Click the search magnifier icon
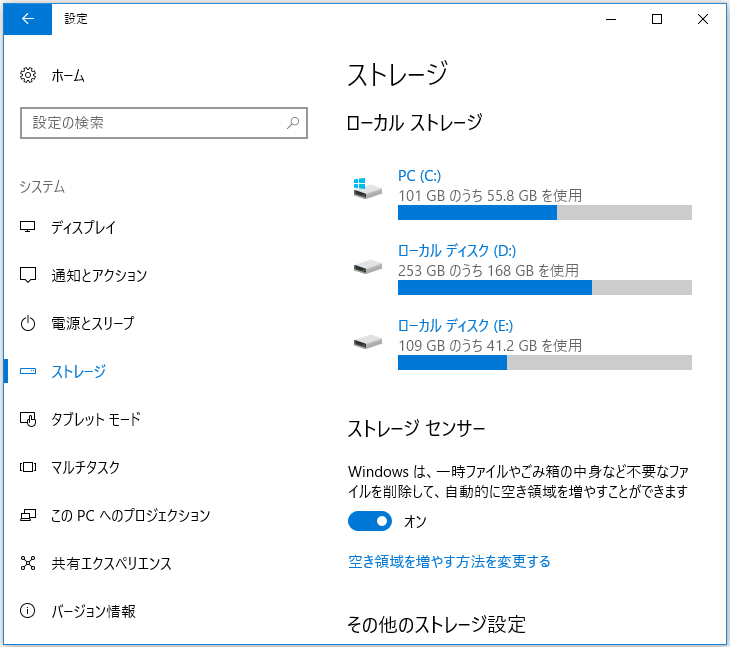 (x=293, y=123)
